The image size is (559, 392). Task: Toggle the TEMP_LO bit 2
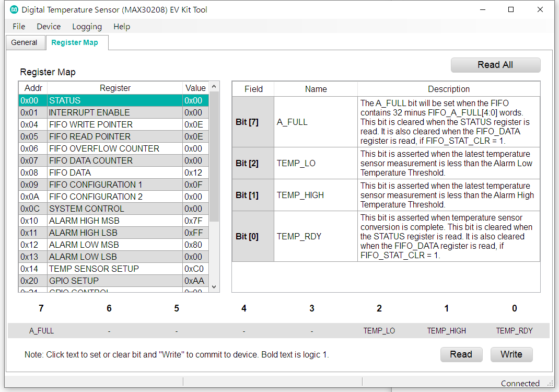coord(379,331)
